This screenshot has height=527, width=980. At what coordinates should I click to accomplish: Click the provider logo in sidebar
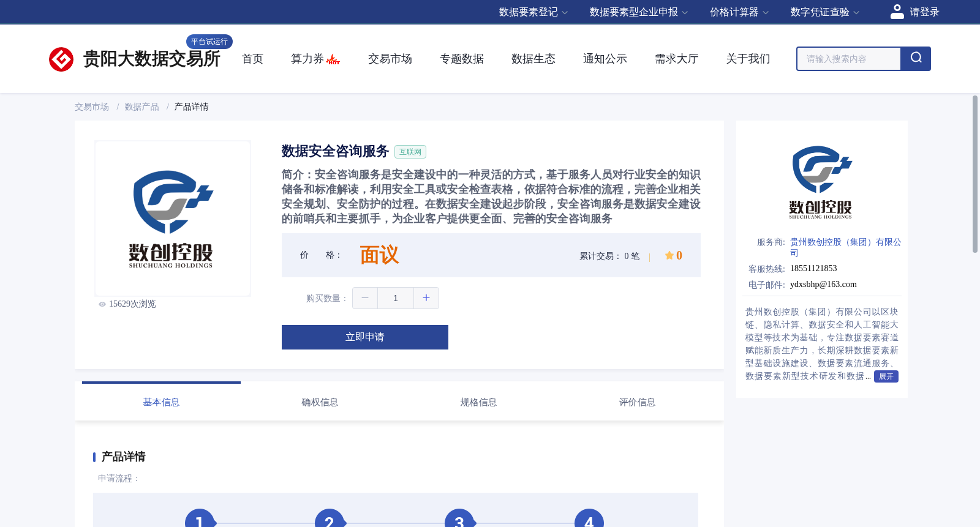point(821,182)
